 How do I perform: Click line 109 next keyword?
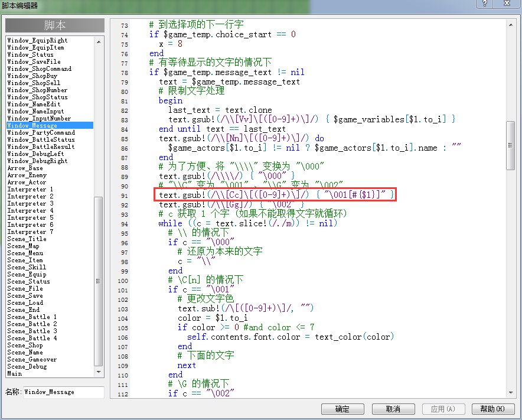[187, 366]
